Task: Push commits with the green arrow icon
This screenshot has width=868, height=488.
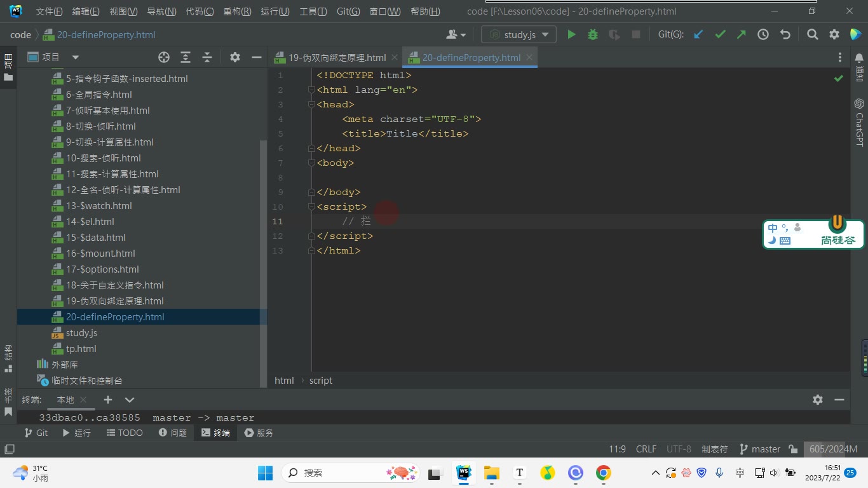Action: pyautogui.click(x=742, y=34)
